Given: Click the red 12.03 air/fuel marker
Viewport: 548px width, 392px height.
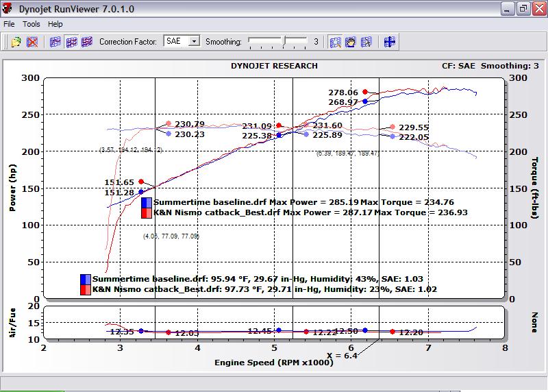Looking at the screenshot, I should click(x=169, y=332).
